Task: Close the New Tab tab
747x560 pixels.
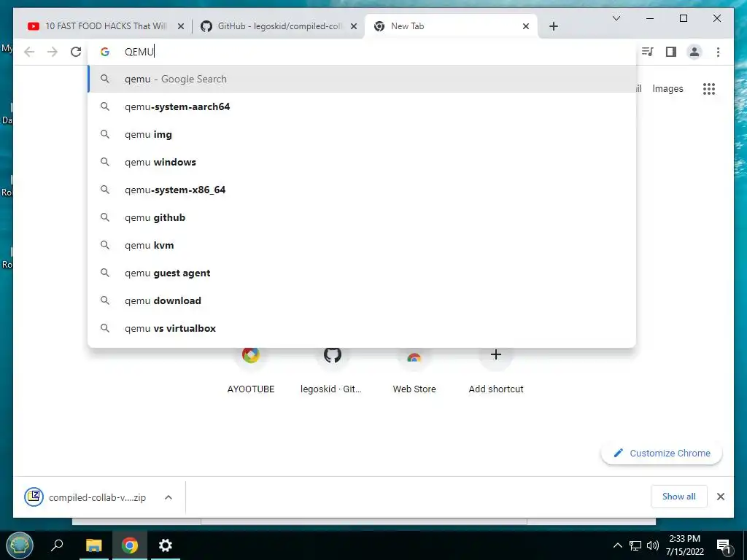Action: click(x=525, y=26)
